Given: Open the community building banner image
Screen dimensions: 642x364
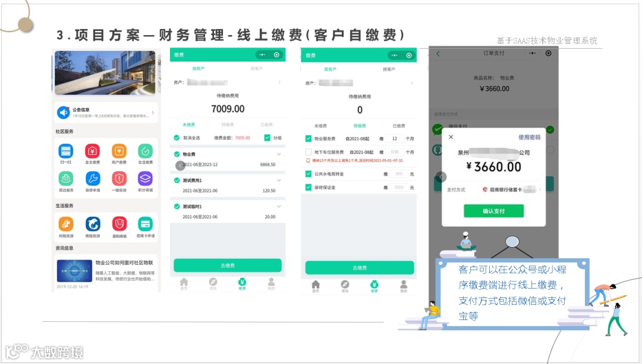Looking at the screenshot, I should [x=105, y=73].
